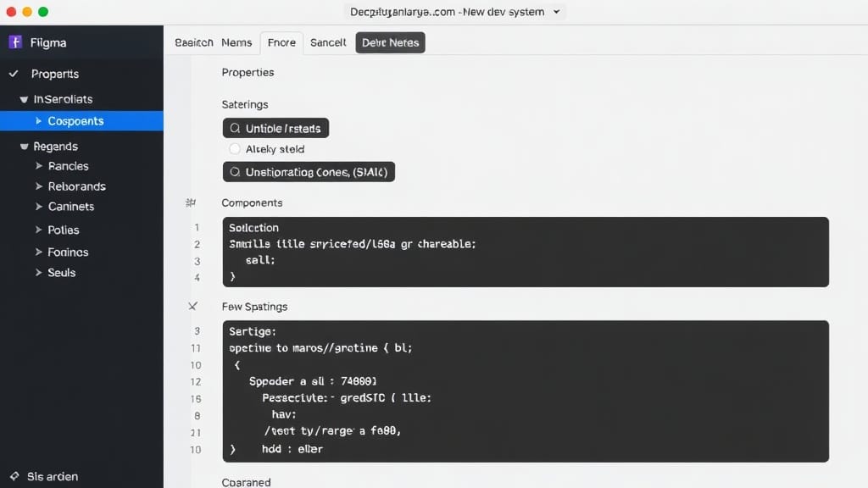Switch to the Fnore tab

coord(281,42)
